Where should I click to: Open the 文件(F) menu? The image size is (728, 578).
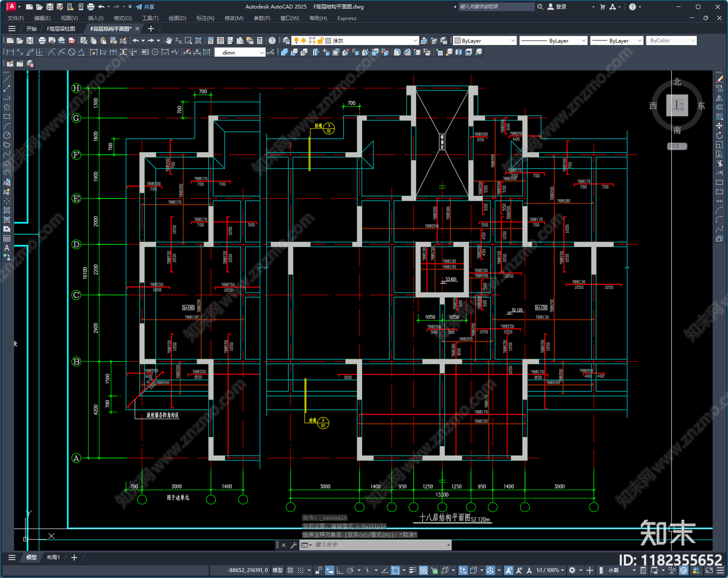(16, 18)
